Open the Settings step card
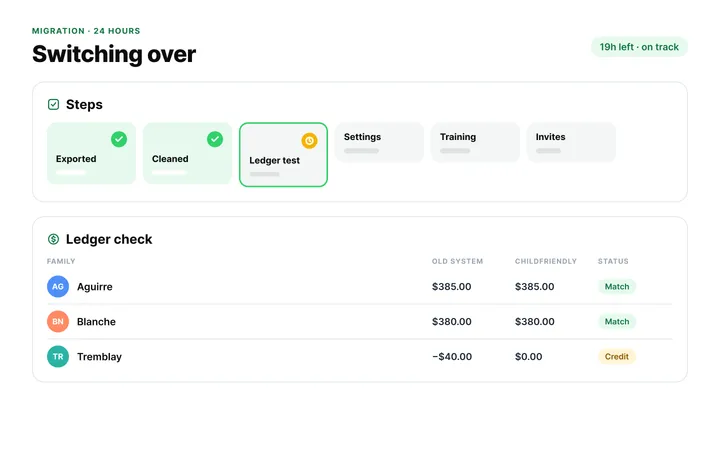Viewport: 720px width, 450px height. 379,142
